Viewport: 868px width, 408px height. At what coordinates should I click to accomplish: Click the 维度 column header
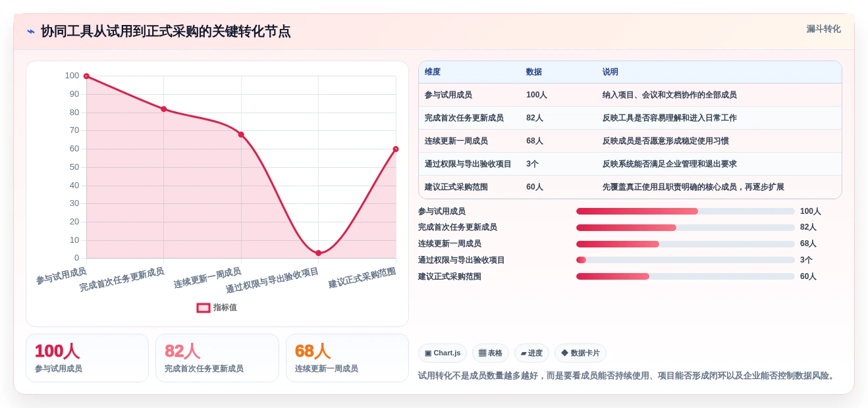(433, 72)
